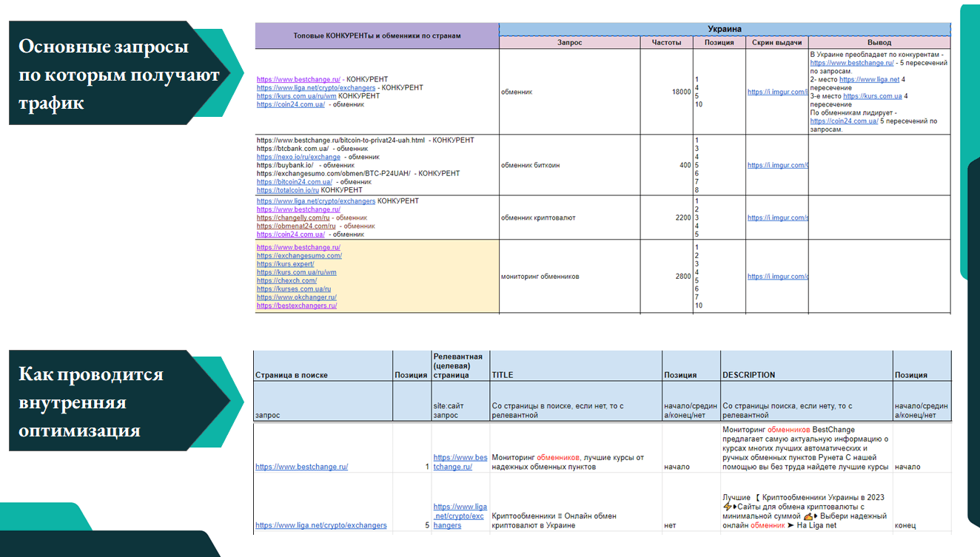Click the Скрин выдачи column header
This screenshot has height=557, width=980.
(776, 43)
